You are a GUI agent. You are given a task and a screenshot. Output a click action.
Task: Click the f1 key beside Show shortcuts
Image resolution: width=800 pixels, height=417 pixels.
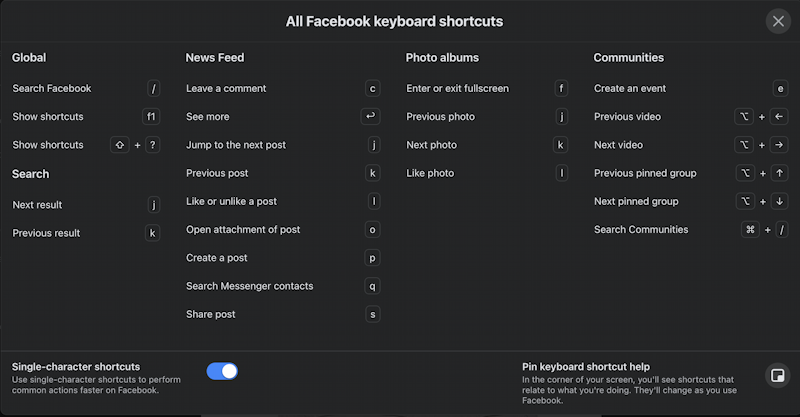coord(151,116)
